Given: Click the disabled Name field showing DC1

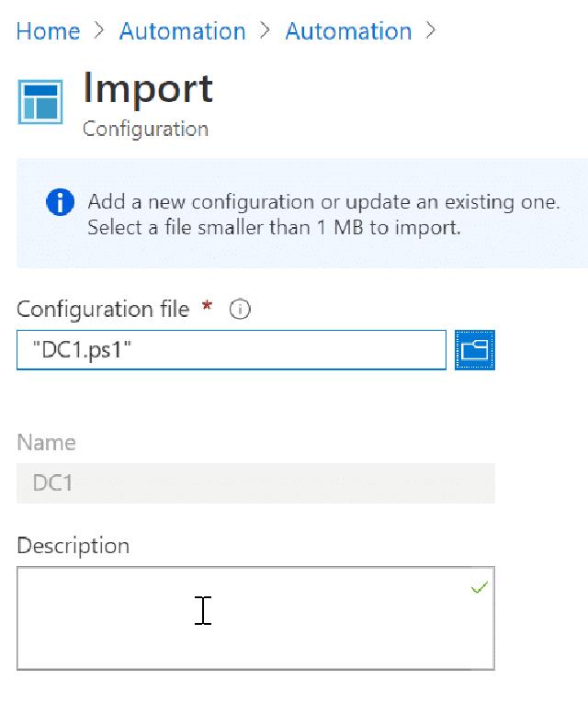Looking at the screenshot, I should [x=255, y=483].
